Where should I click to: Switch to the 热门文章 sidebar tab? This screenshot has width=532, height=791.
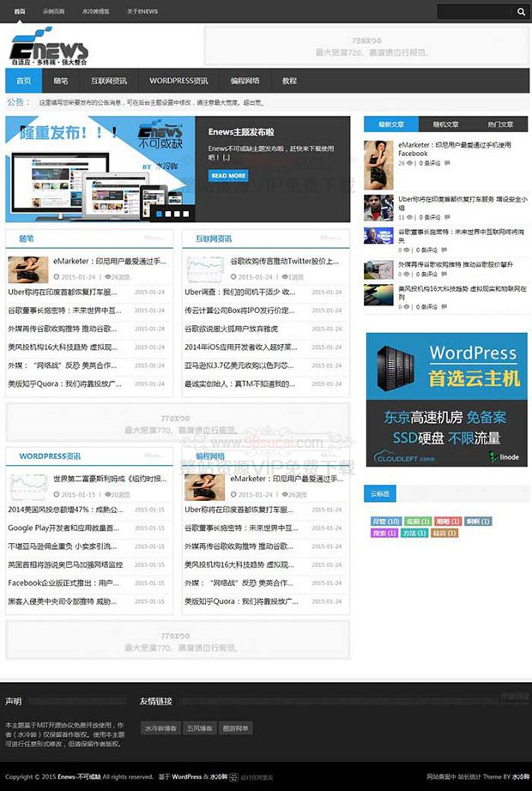click(x=500, y=124)
